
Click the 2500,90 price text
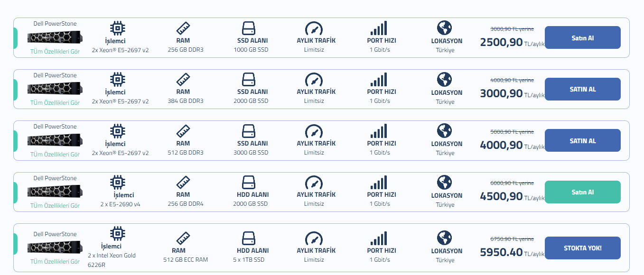[501, 42]
